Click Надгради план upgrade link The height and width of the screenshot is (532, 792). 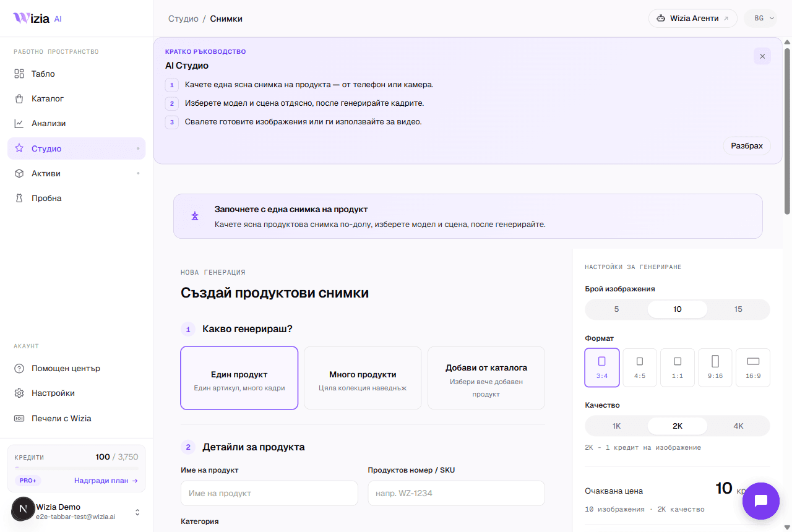(x=106, y=481)
